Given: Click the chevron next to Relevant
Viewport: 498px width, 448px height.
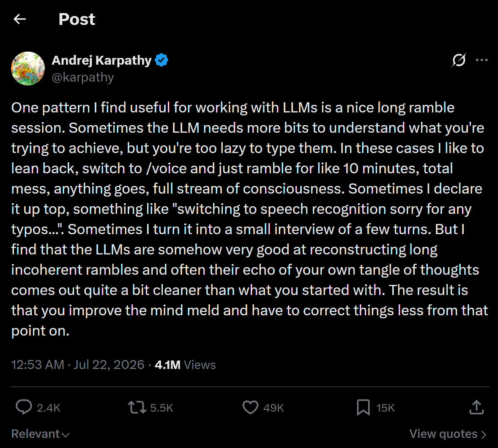Looking at the screenshot, I should coord(66,434).
